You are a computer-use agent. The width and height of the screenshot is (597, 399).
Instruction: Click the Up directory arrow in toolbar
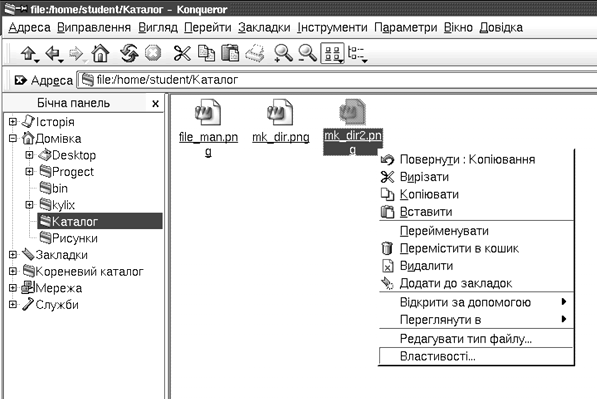(29, 53)
